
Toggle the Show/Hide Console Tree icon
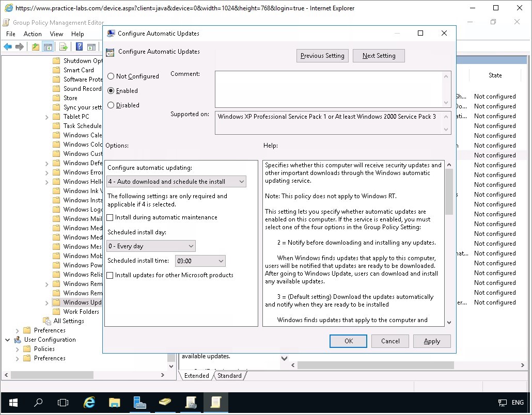48,47
